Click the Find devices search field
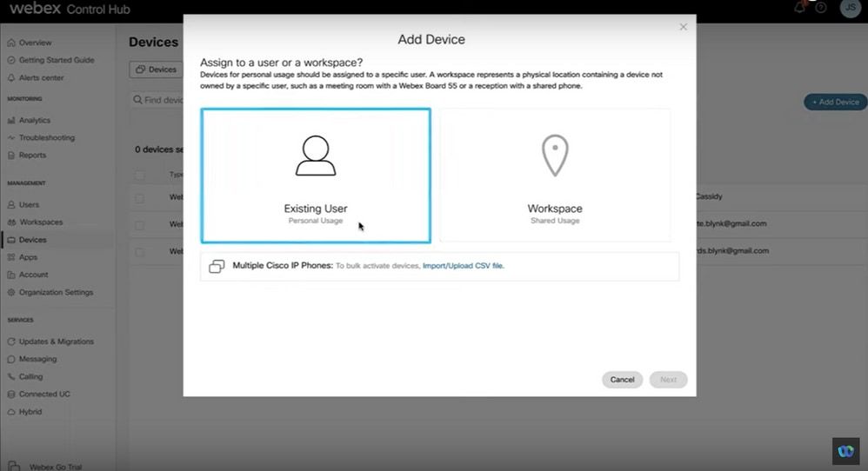868x471 pixels. click(x=159, y=100)
